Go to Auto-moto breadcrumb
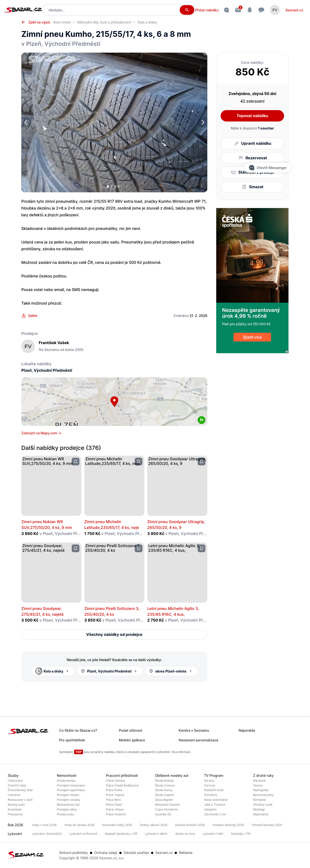 click(62, 22)
